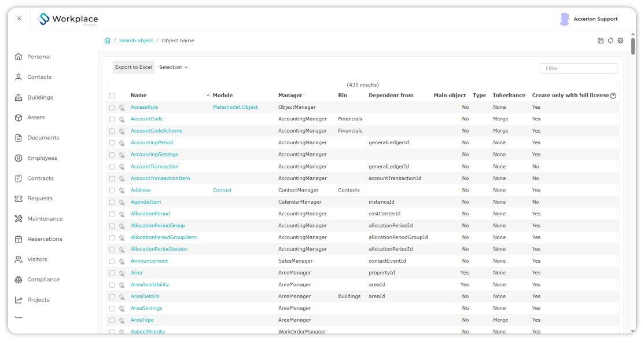Image resolution: width=644 pixels, height=341 pixels.
Task: Check the AllocationPeriod row checkbox
Action: tap(112, 214)
